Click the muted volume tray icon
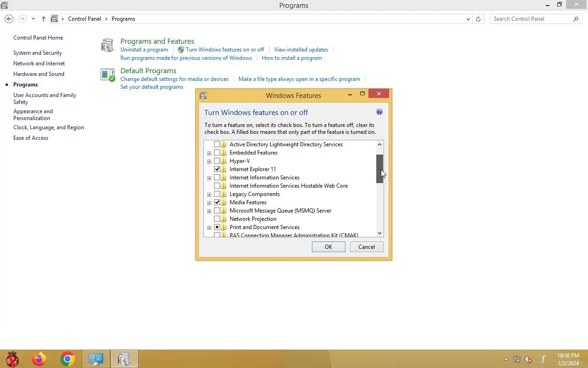This screenshot has height=368, width=588. pyautogui.click(x=528, y=359)
